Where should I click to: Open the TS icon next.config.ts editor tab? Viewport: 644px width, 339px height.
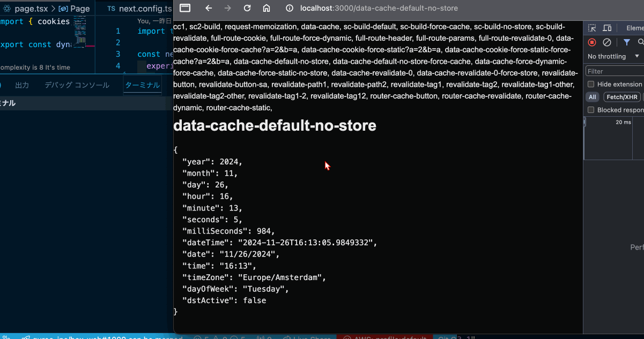click(x=139, y=9)
